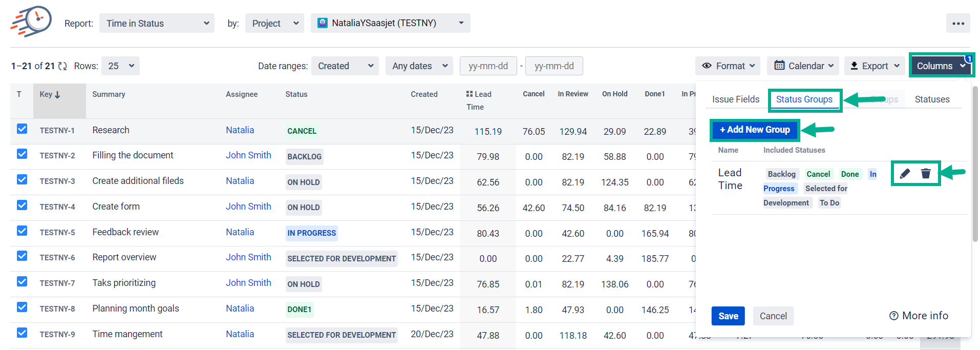
Task: Open the Export menu
Action: tap(875, 66)
